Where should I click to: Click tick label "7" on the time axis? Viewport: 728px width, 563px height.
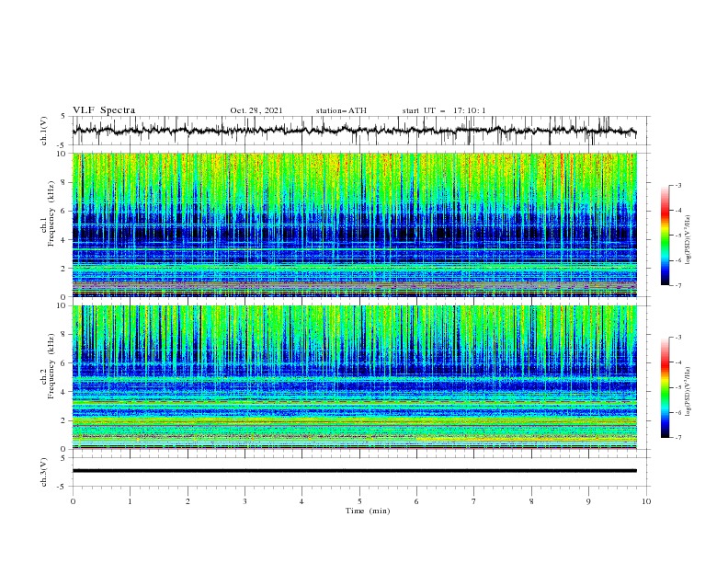(x=474, y=501)
